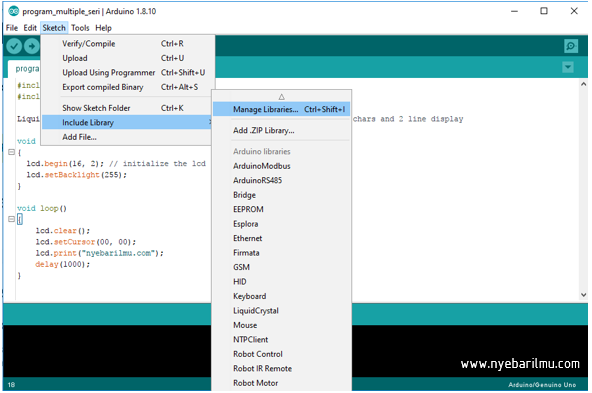This screenshot has height=393, width=592.
Task: Include the HID library
Action: pyautogui.click(x=282, y=282)
